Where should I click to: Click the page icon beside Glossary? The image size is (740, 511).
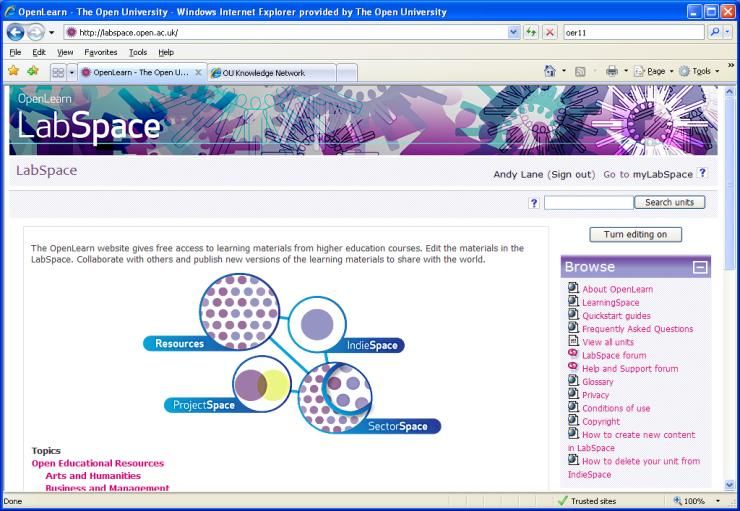pos(573,380)
